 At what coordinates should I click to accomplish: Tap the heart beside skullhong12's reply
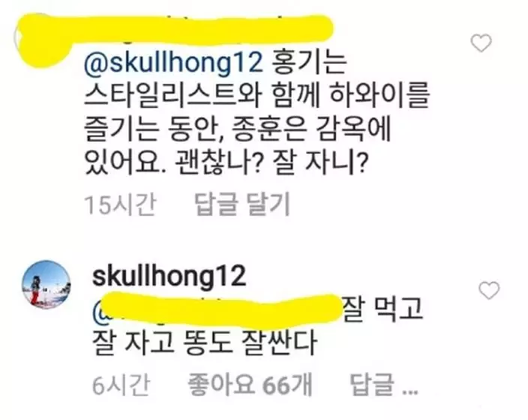[489, 291]
